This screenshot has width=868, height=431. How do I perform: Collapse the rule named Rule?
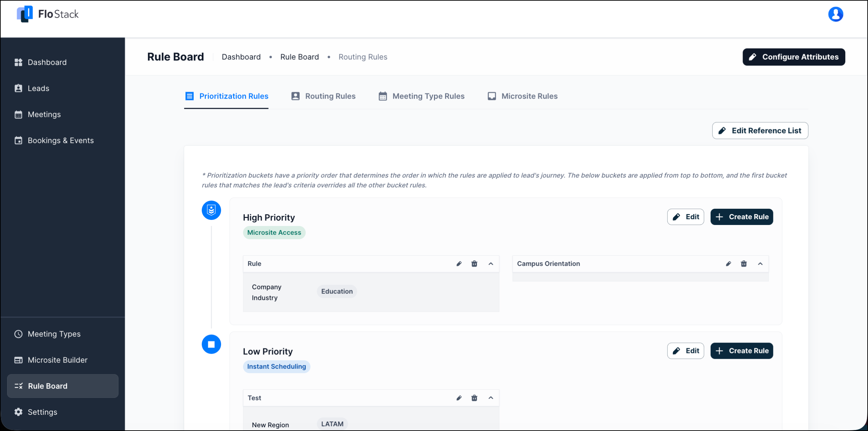tap(491, 264)
